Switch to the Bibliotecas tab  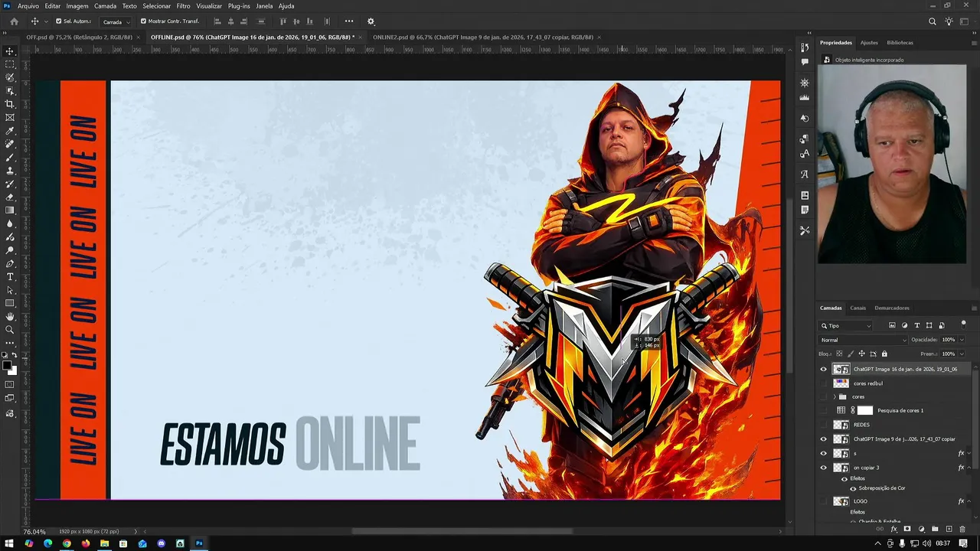click(900, 43)
